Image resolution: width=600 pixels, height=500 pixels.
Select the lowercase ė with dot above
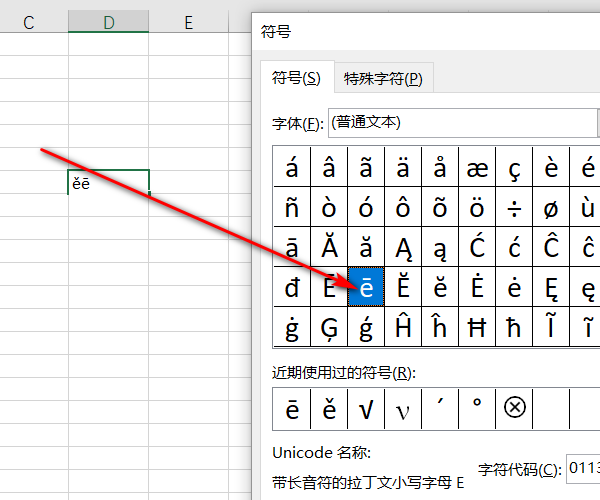[x=514, y=287]
